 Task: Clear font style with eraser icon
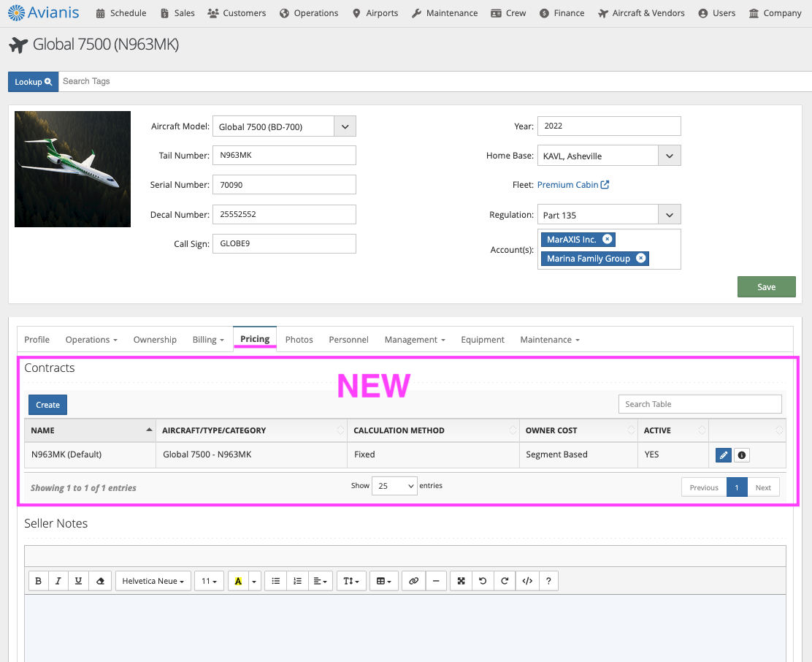100,581
